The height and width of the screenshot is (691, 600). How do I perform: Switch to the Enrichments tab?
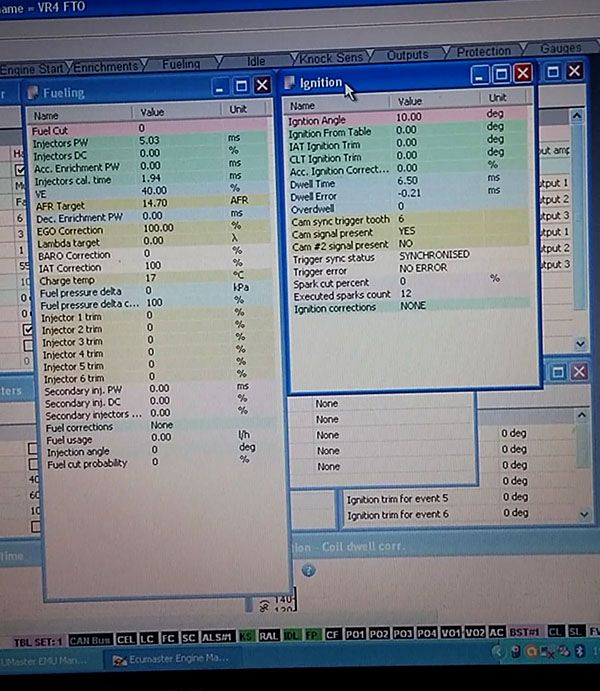[106, 67]
